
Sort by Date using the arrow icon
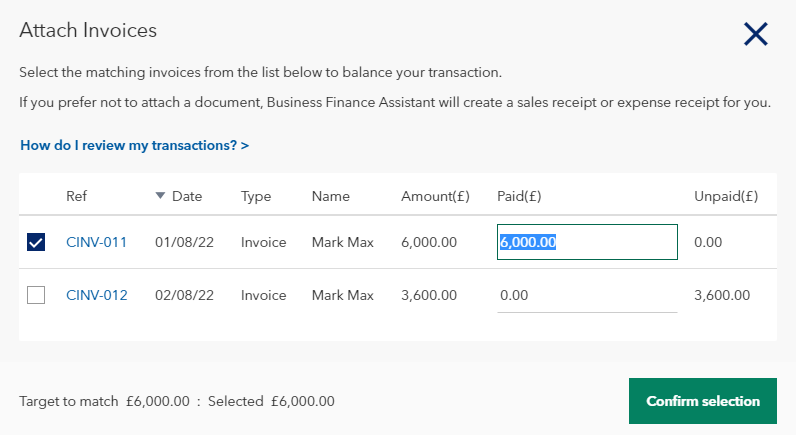160,196
